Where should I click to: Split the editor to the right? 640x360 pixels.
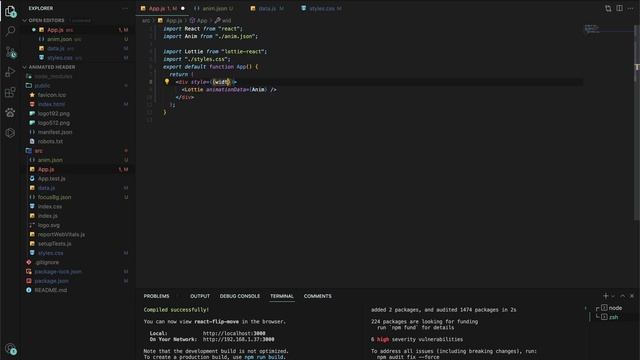pos(620,8)
